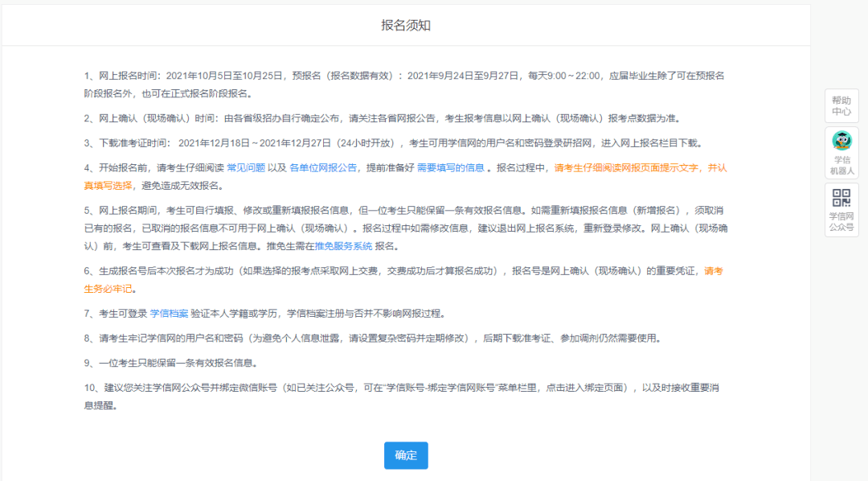The height and width of the screenshot is (481, 868).
Task: Open the 常见问题 link
Action: click(245, 168)
